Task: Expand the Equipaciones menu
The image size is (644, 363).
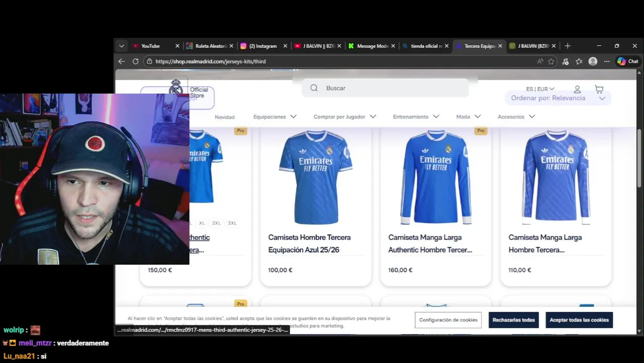Action: [x=275, y=117]
